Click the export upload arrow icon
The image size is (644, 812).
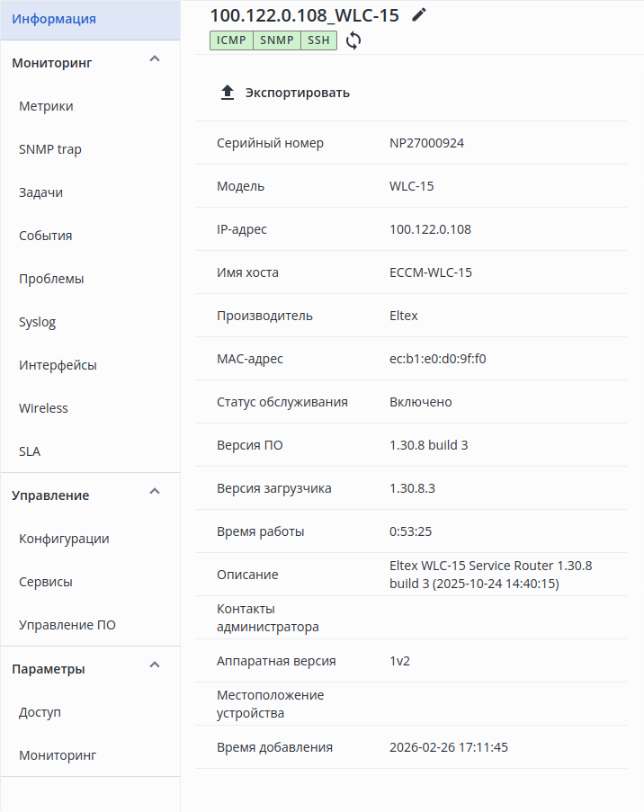click(x=228, y=93)
